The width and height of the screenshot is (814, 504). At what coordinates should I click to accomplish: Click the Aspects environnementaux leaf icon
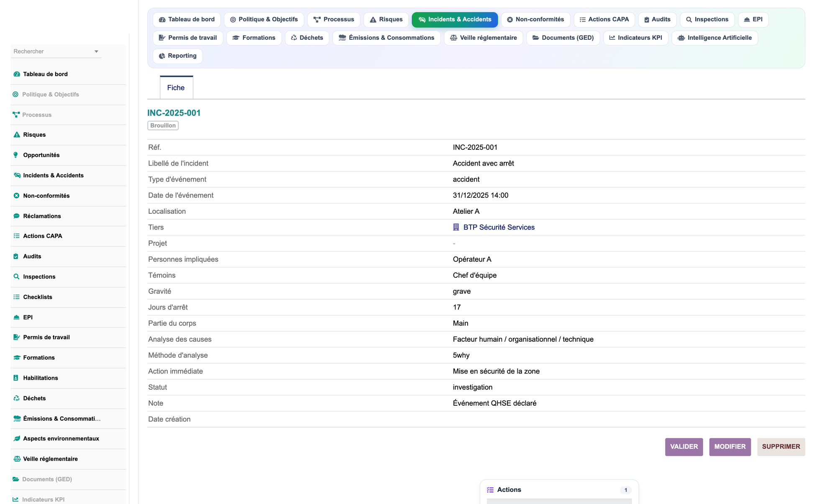tap(17, 439)
